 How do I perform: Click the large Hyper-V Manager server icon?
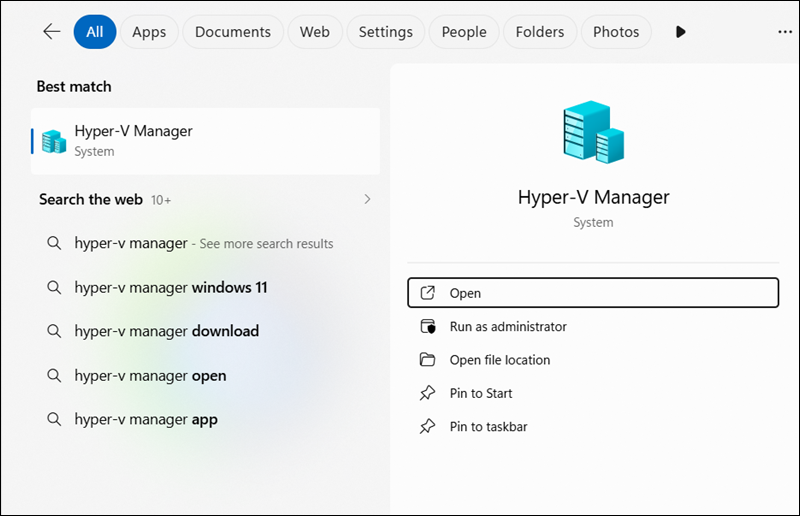(x=593, y=132)
